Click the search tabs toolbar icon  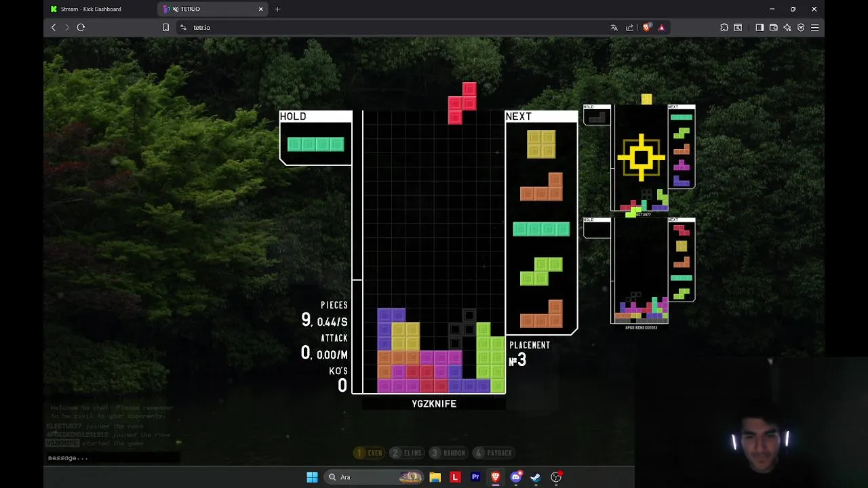[x=738, y=27]
